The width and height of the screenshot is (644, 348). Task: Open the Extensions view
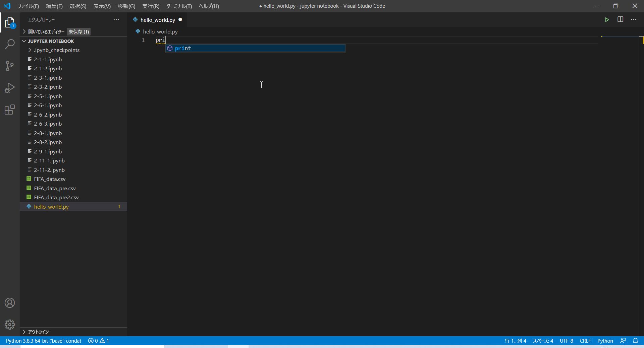tap(10, 110)
